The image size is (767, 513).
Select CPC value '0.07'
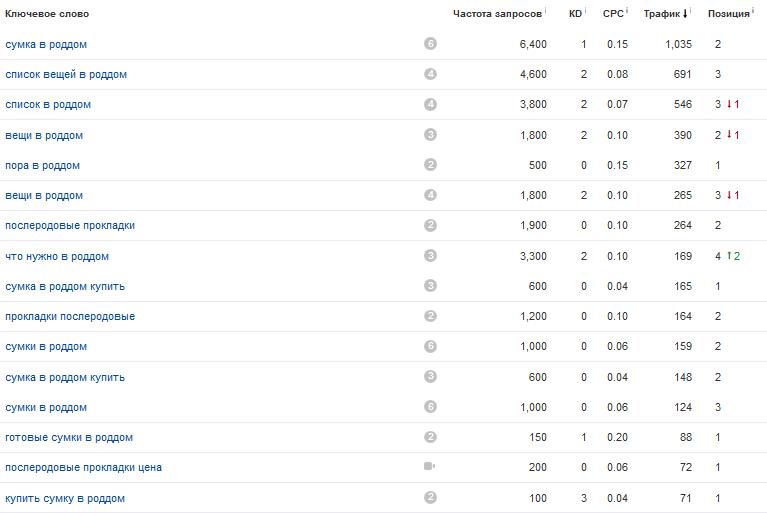[x=617, y=105]
